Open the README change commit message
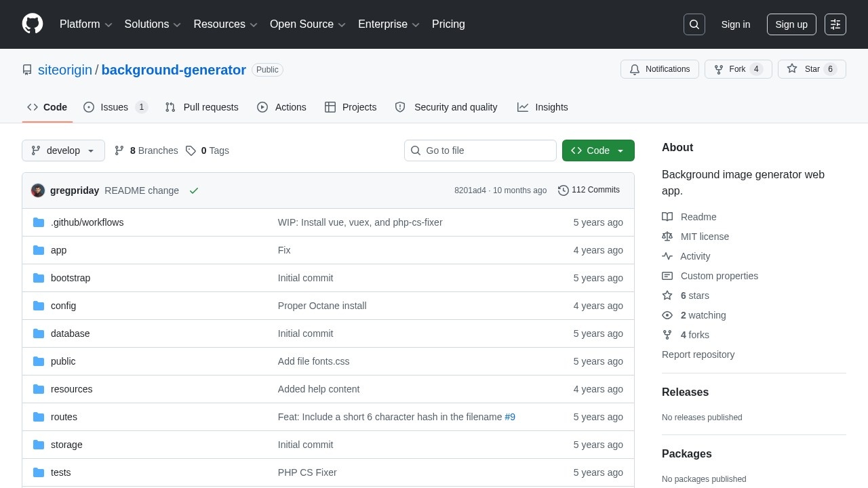Screen dimensions: 868x488 pos(142,190)
